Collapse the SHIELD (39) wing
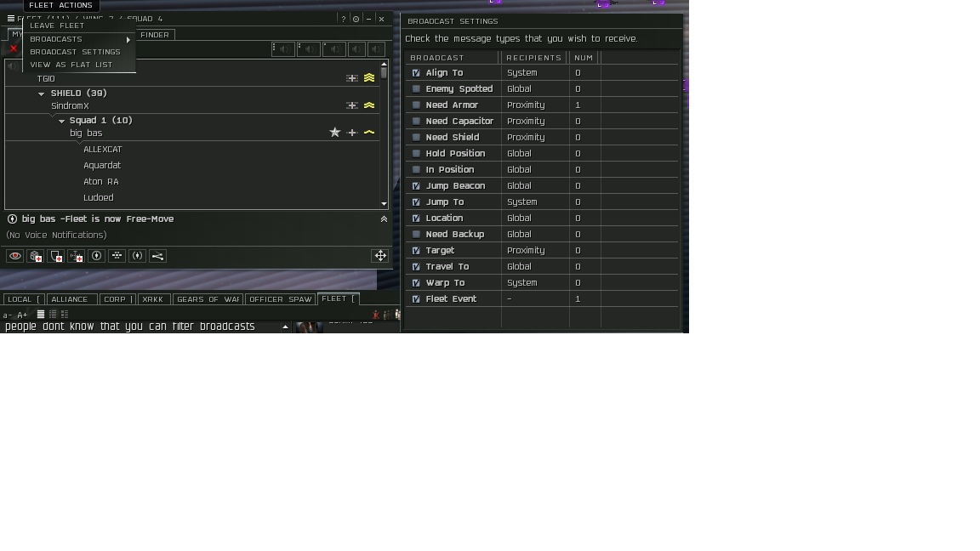 pos(41,94)
